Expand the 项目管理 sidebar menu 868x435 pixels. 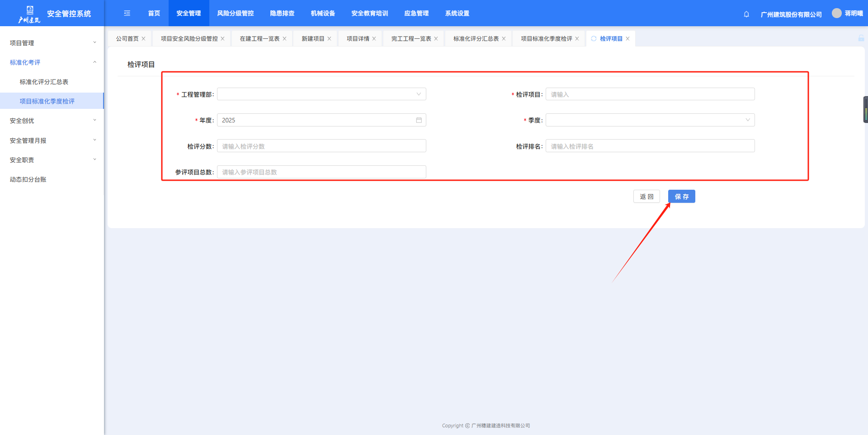(52, 43)
